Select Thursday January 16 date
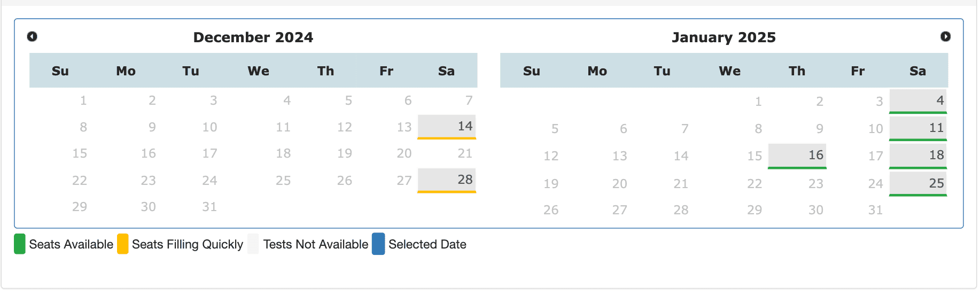This screenshot has height=295, width=980. point(797,156)
